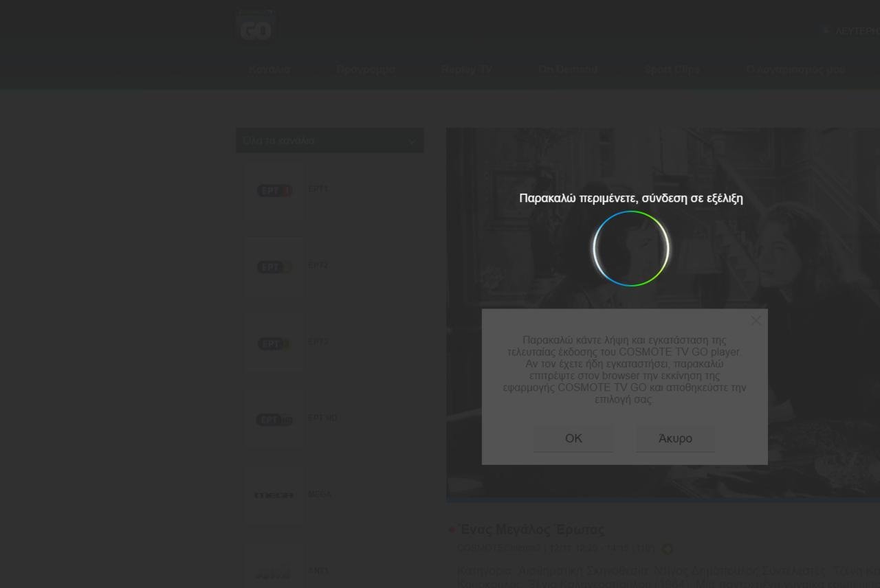Open Ο λογαριασμός μου menu item
The width and height of the screenshot is (880, 588).
[795, 69]
